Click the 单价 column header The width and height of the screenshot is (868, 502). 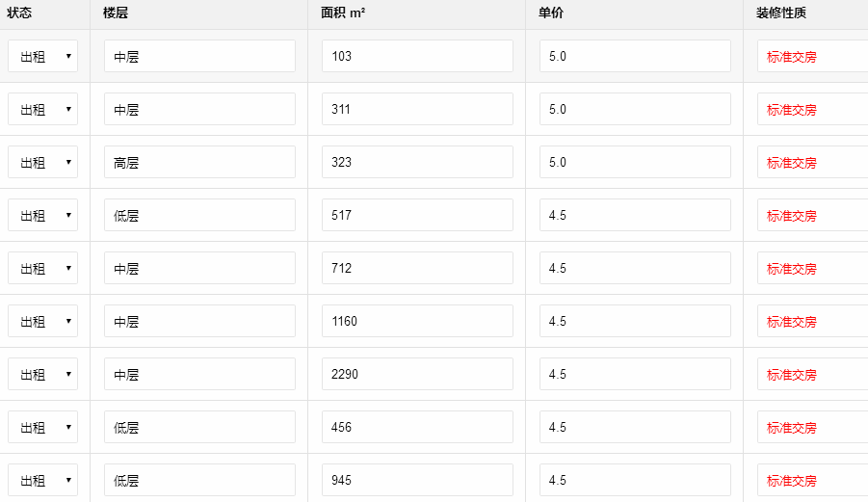point(551,13)
